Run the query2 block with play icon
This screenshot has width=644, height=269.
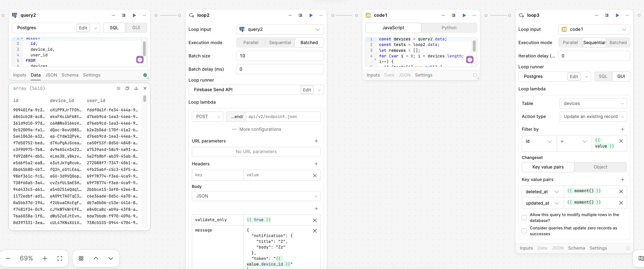pos(134,15)
